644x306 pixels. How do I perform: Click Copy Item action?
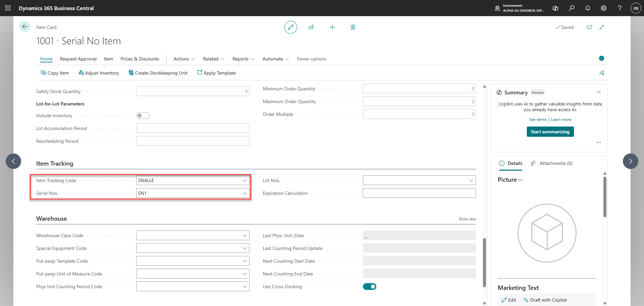click(x=55, y=73)
